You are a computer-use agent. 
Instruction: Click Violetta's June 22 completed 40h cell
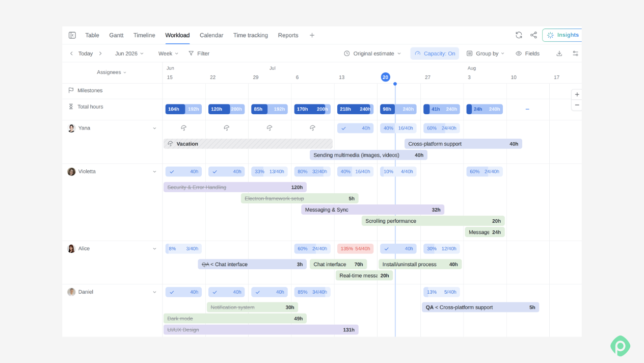pos(226,171)
